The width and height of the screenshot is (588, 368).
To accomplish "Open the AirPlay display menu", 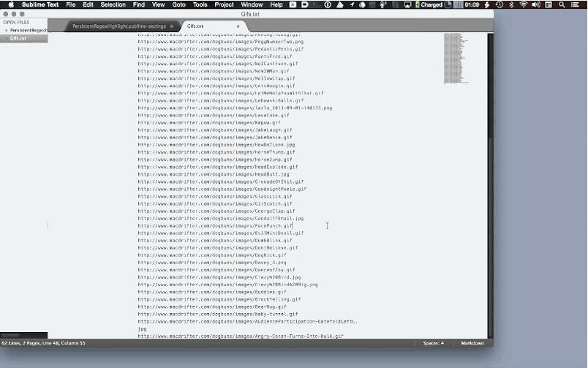I will [x=407, y=4].
